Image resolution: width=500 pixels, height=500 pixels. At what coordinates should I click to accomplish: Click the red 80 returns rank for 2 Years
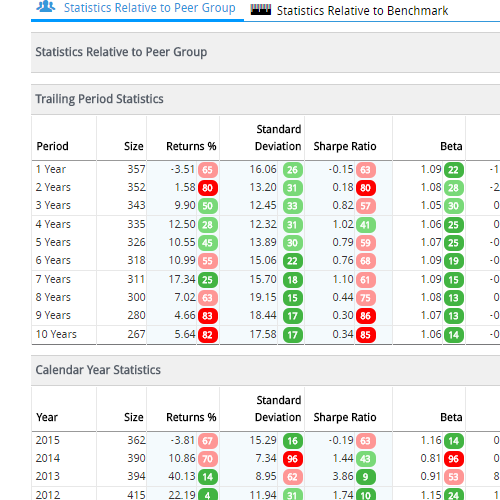(x=208, y=188)
